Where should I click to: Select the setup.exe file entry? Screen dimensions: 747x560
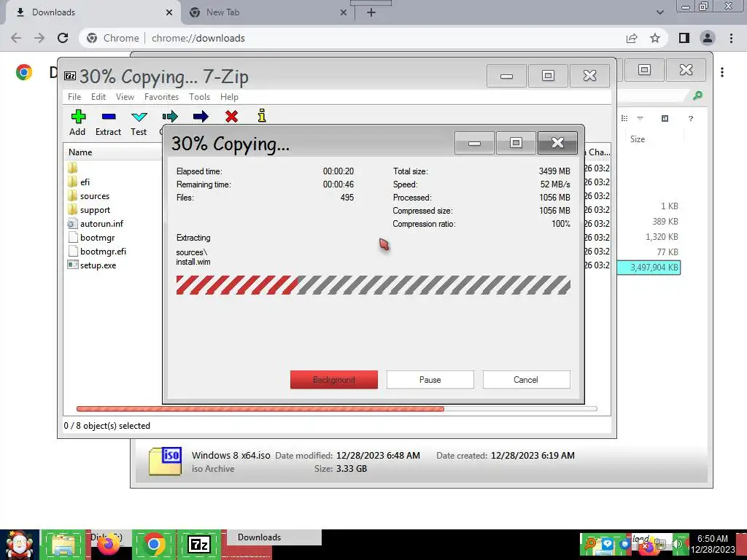(x=98, y=265)
